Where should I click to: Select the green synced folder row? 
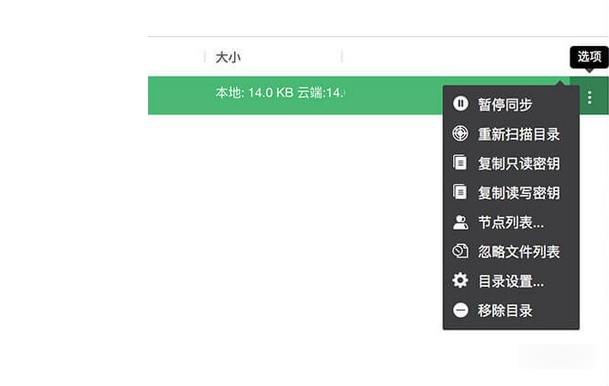point(295,96)
